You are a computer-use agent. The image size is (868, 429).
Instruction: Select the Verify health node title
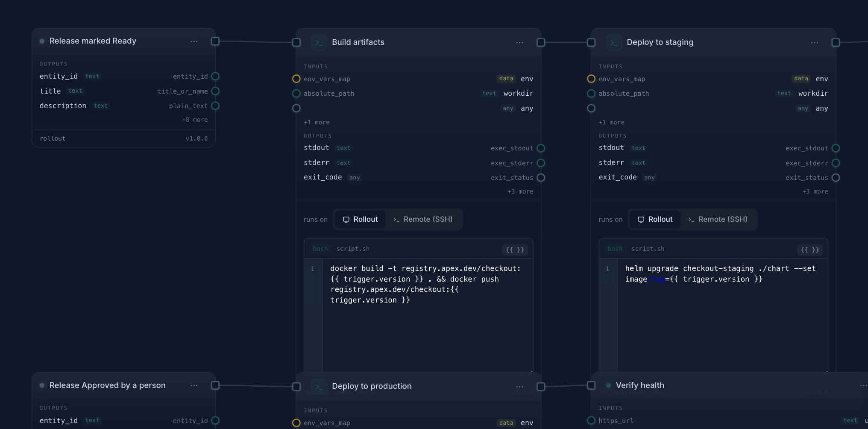pyautogui.click(x=640, y=385)
